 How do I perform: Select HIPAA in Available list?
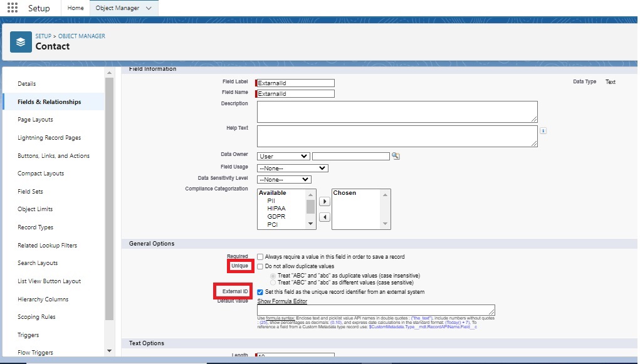tap(276, 209)
